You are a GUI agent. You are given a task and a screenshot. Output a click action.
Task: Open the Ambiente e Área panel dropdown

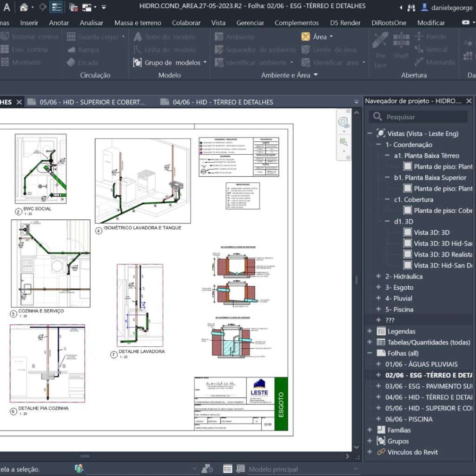315,75
